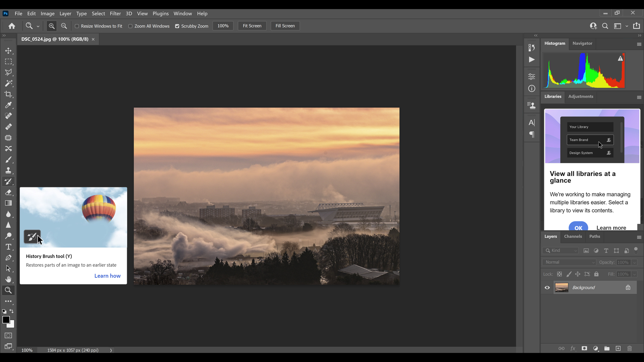The height and width of the screenshot is (362, 644).
Task: Click the Learn how link
Action: (x=107, y=276)
